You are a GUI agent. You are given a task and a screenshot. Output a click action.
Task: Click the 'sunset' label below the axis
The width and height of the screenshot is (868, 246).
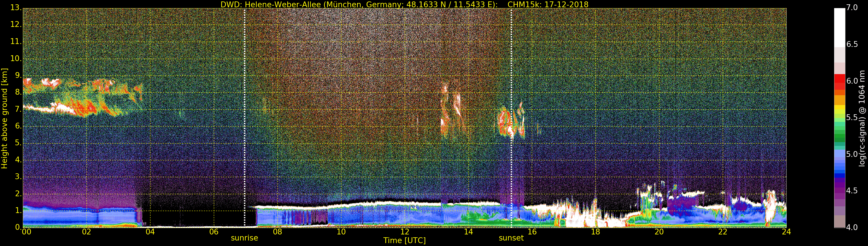tap(511, 238)
